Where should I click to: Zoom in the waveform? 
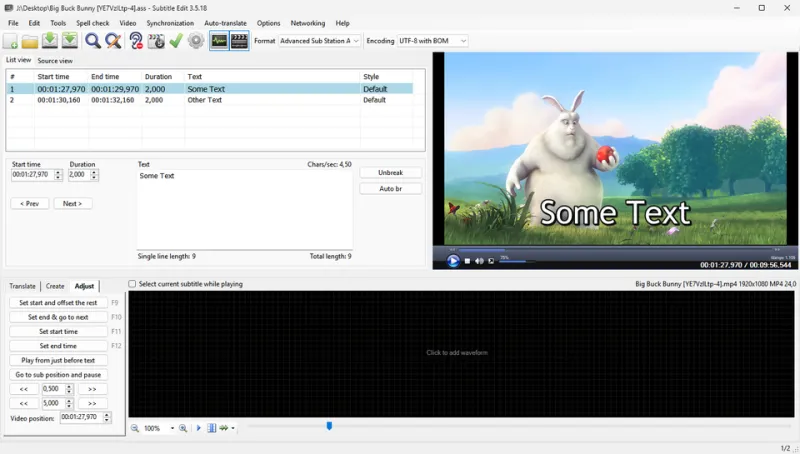[183, 428]
